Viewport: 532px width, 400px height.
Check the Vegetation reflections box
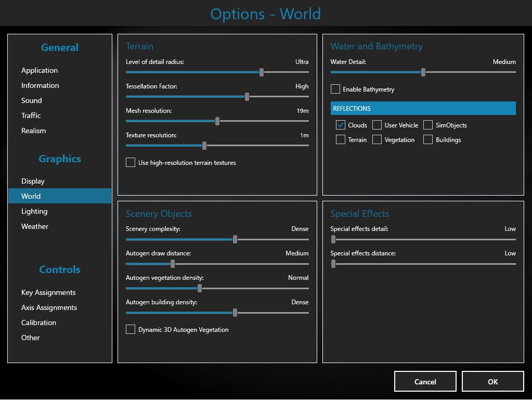tap(377, 139)
